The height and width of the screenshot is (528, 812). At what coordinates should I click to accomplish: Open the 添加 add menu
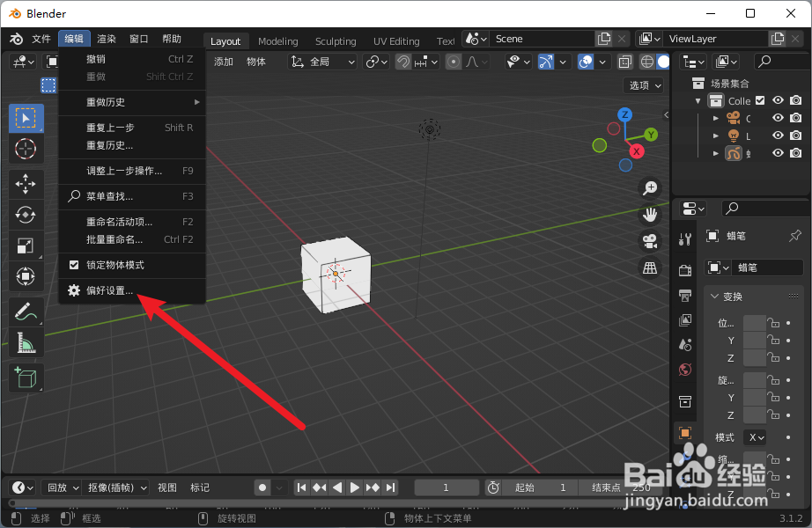click(x=224, y=62)
